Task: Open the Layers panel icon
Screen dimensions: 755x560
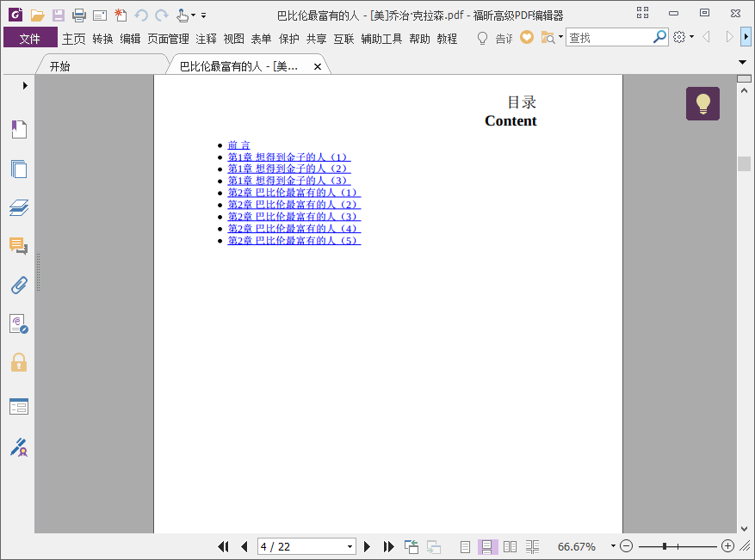Action: (19, 207)
